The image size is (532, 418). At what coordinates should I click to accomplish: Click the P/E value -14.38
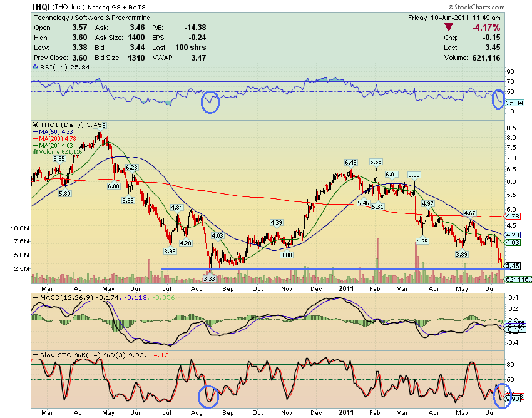tap(195, 28)
